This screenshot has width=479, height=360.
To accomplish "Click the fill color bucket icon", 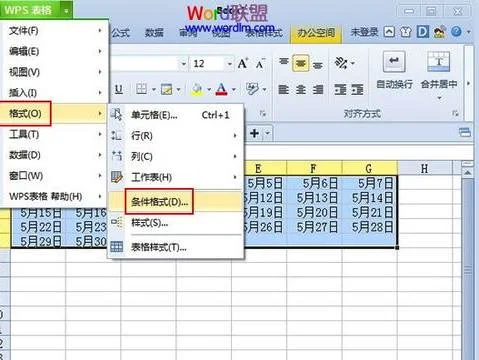I will pyautogui.click(x=197, y=89).
